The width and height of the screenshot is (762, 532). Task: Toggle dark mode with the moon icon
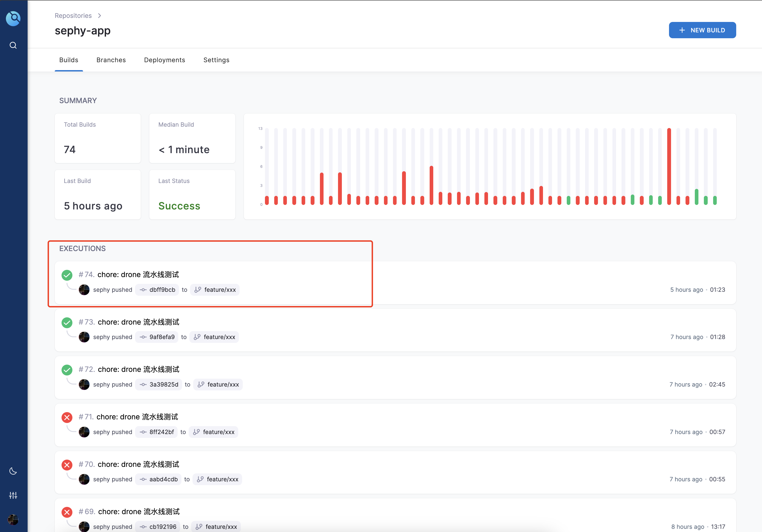(13, 471)
